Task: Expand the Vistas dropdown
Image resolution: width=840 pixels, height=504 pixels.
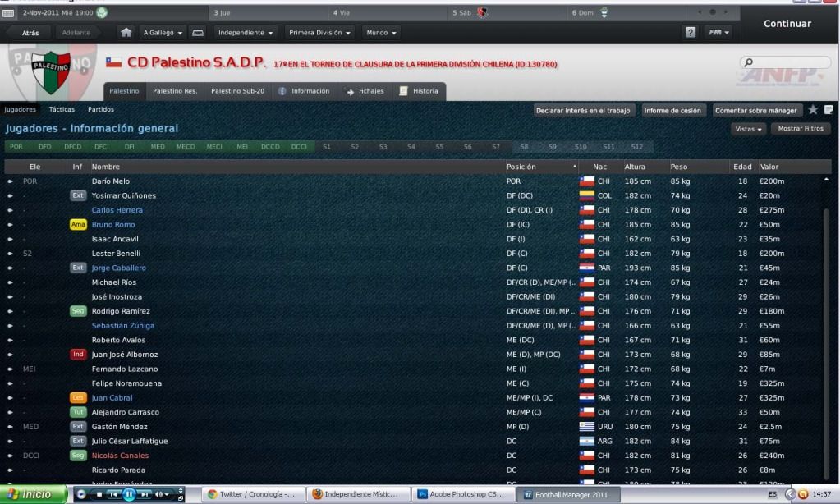Action: point(748,129)
